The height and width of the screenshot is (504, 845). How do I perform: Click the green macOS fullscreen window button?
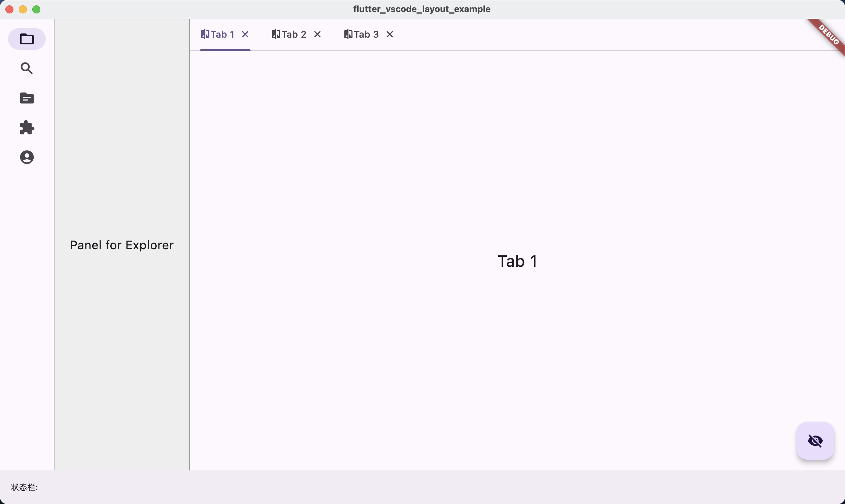[36, 9]
